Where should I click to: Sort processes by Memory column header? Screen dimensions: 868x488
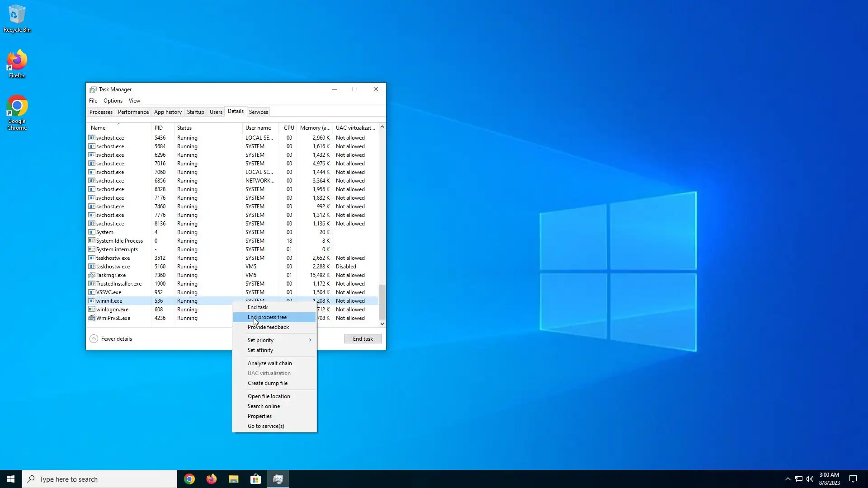pyautogui.click(x=315, y=128)
